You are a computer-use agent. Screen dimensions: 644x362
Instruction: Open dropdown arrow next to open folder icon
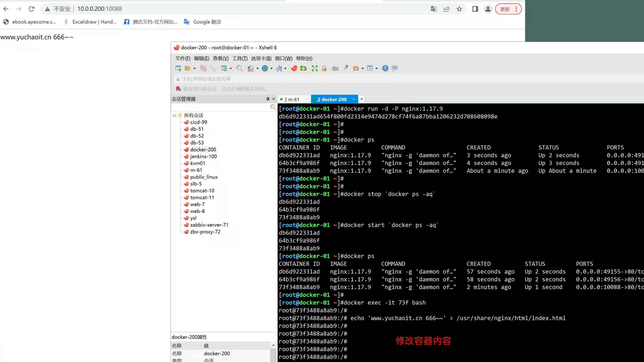click(x=194, y=69)
